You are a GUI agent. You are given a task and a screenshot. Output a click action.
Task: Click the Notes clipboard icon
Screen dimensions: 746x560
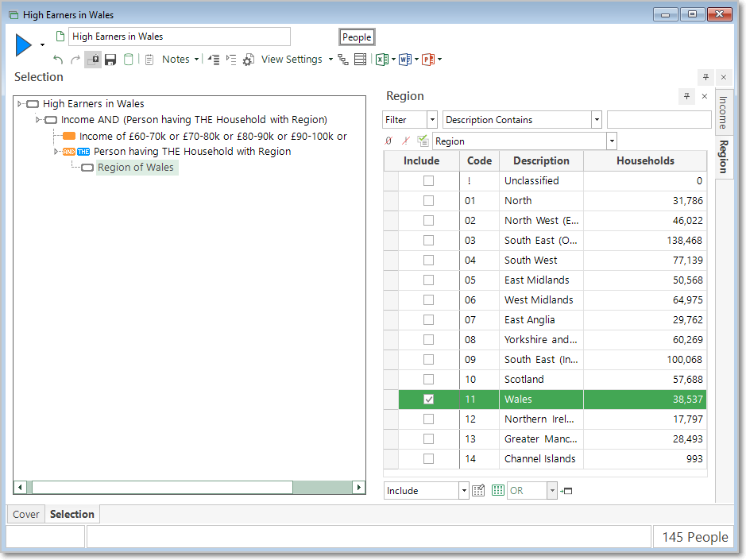coord(149,60)
